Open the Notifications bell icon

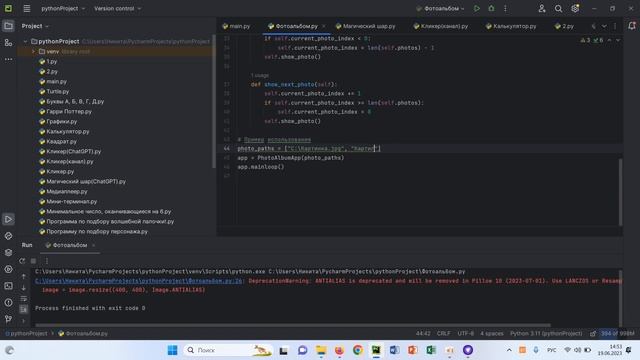631,26
